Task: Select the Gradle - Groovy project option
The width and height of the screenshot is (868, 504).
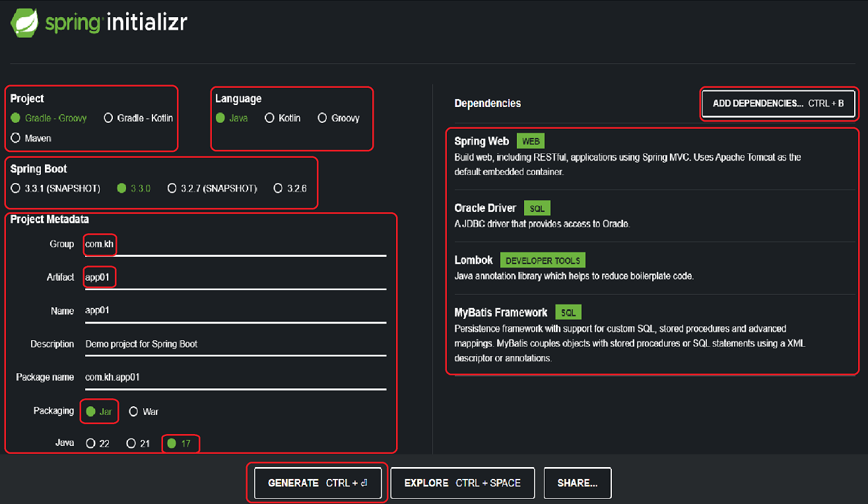Action: pyautogui.click(x=50, y=118)
